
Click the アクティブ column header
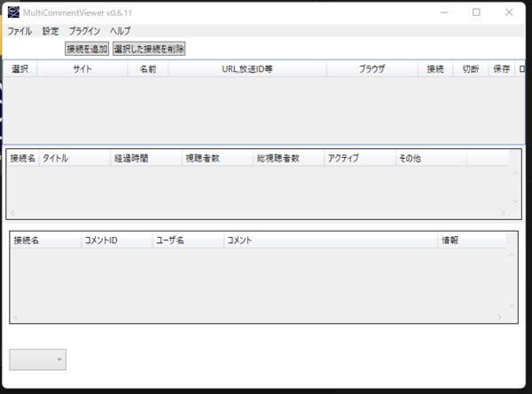click(360, 158)
